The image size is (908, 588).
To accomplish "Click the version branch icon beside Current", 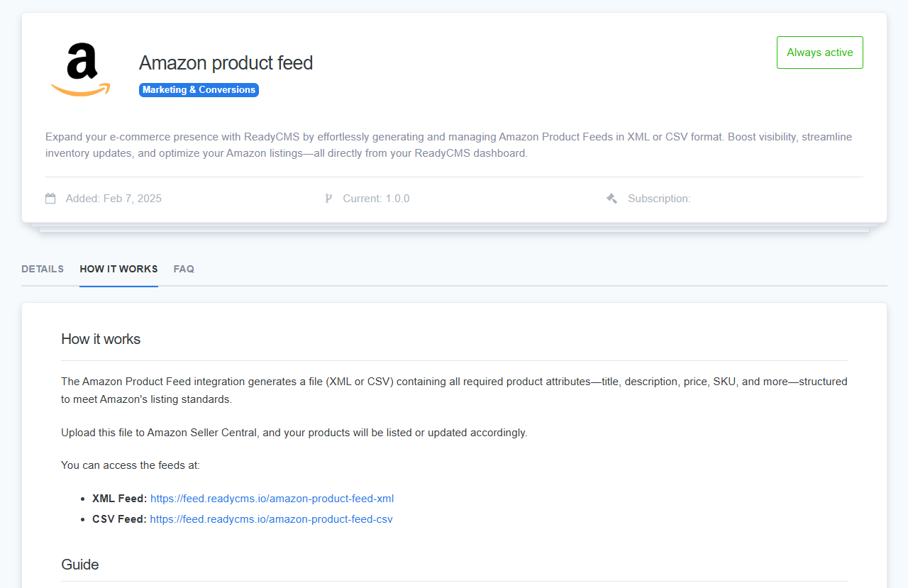I will coord(328,199).
